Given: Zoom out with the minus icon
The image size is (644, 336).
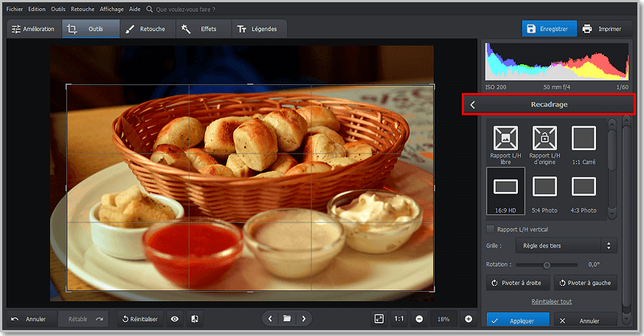Looking at the screenshot, I should (419, 319).
